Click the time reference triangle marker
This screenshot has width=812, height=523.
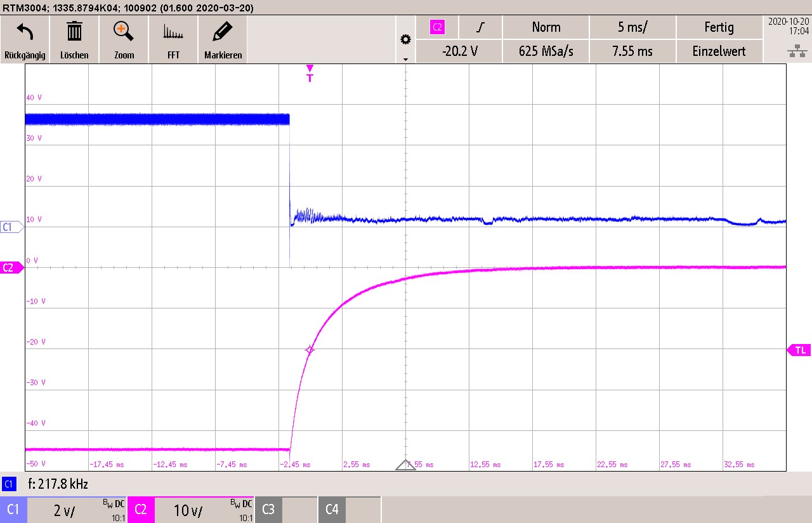pos(405,465)
